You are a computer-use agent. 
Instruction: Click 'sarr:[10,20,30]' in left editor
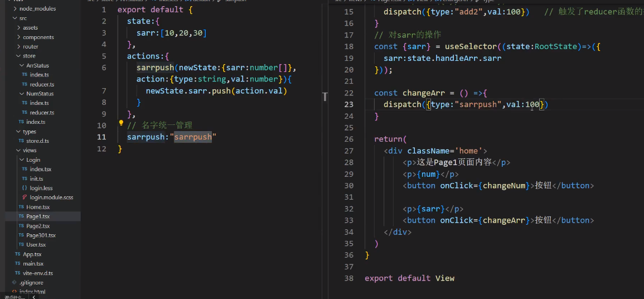(x=172, y=33)
